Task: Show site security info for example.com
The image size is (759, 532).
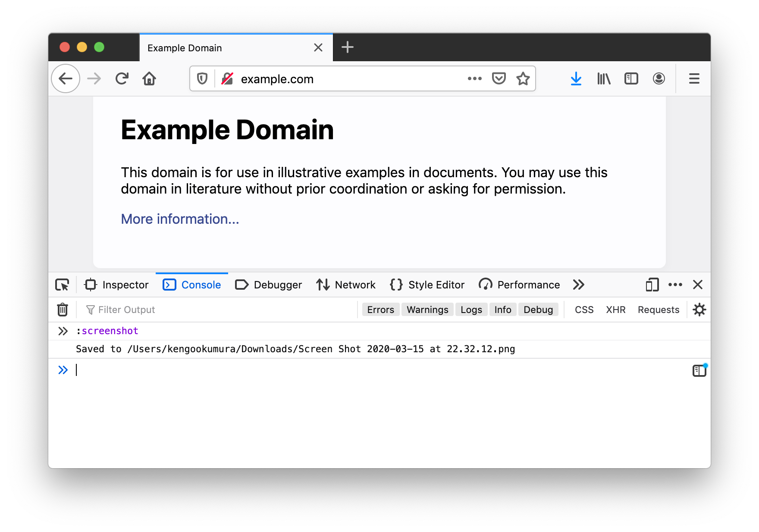Action: coord(227,78)
